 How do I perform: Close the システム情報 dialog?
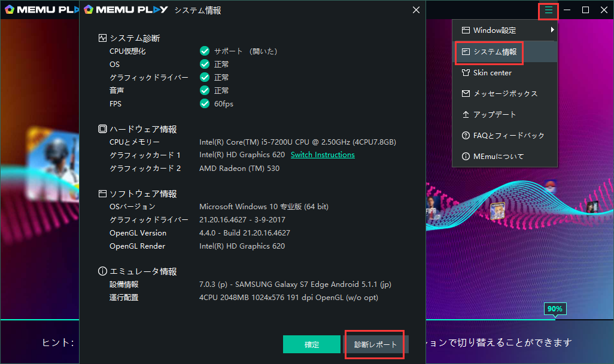tap(416, 10)
